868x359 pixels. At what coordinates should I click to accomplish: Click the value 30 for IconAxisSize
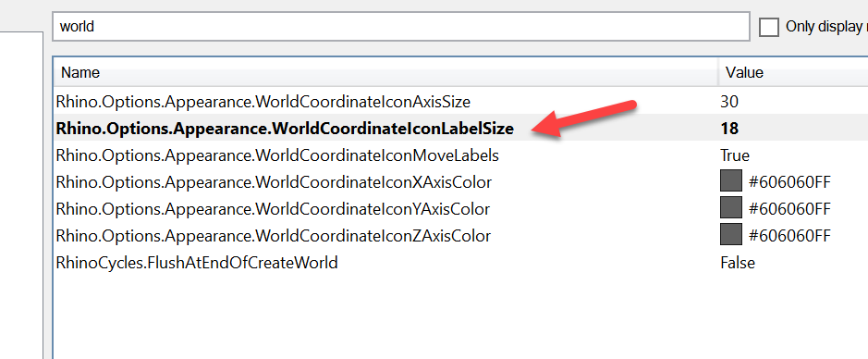(729, 102)
